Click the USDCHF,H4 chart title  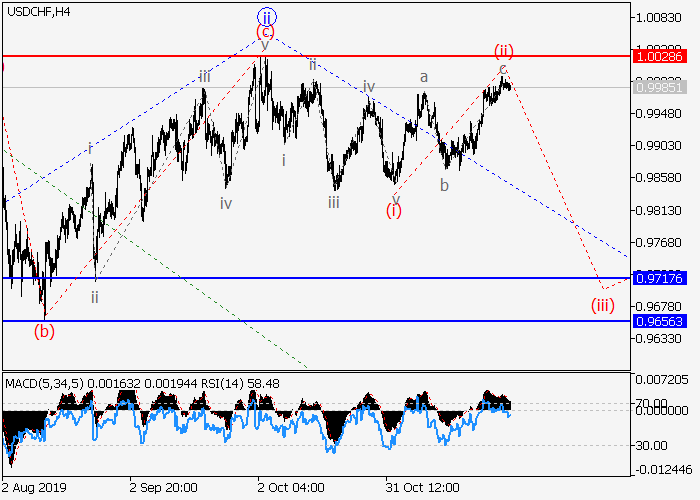pos(38,12)
